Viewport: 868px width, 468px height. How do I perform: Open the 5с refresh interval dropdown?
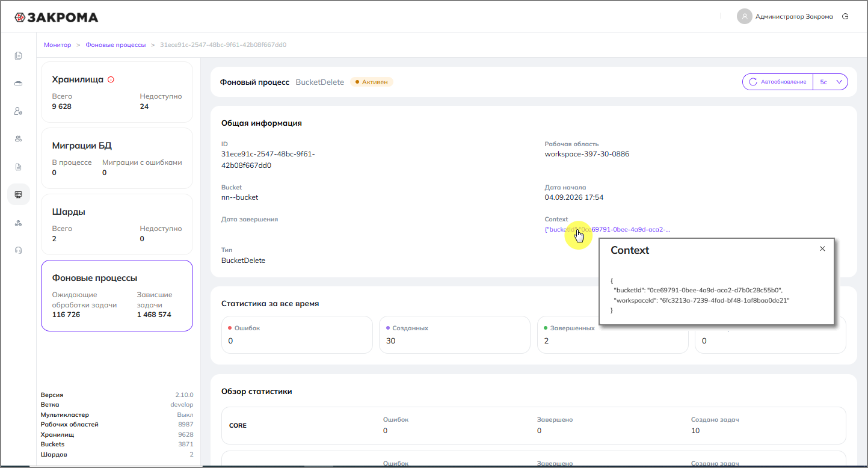830,82
